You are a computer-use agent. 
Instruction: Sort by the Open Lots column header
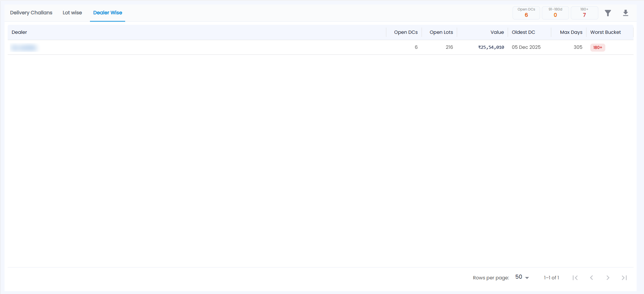click(x=441, y=32)
